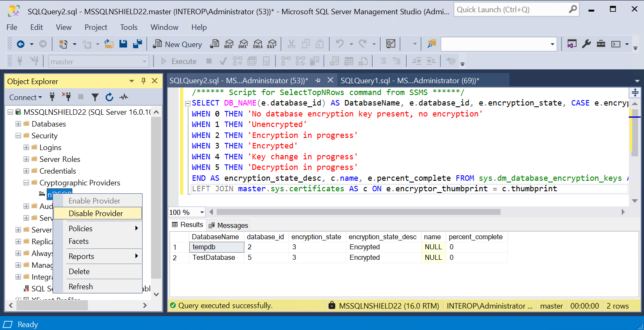Expand the Databases node

click(x=18, y=124)
